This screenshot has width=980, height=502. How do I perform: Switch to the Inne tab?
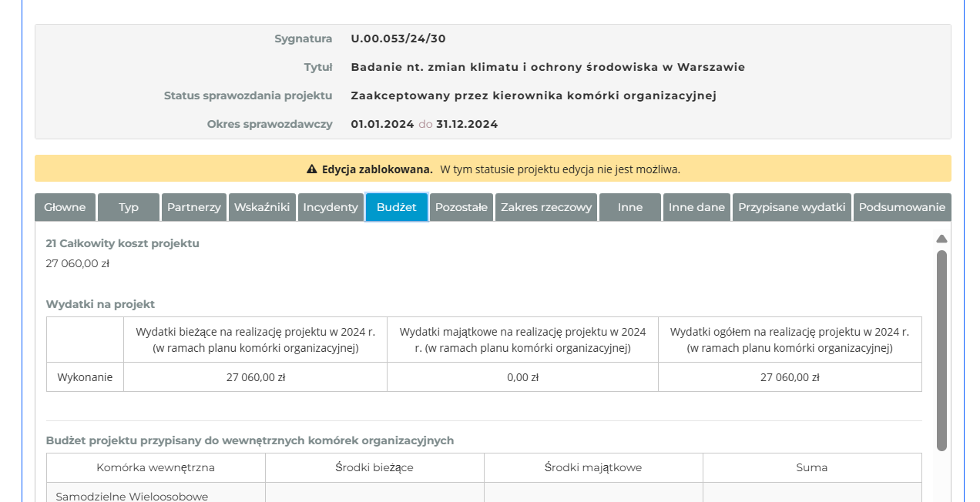(x=629, y=207)
